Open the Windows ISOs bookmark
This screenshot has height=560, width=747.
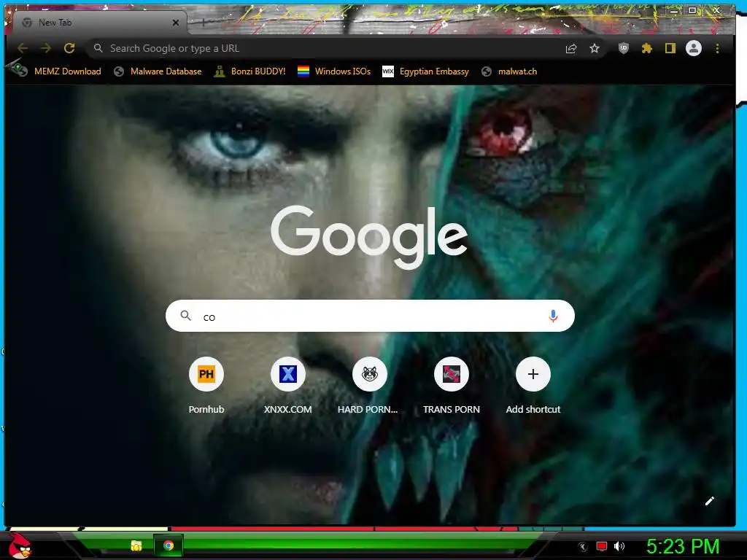pyautogui.click(x=334, y=71)
